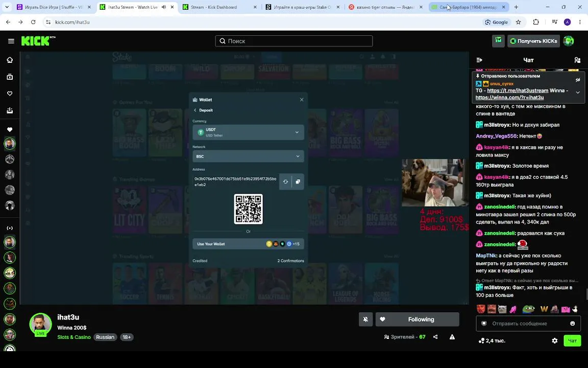
Task: Select the Russian language tag
Action: click(x=105, y=337)
